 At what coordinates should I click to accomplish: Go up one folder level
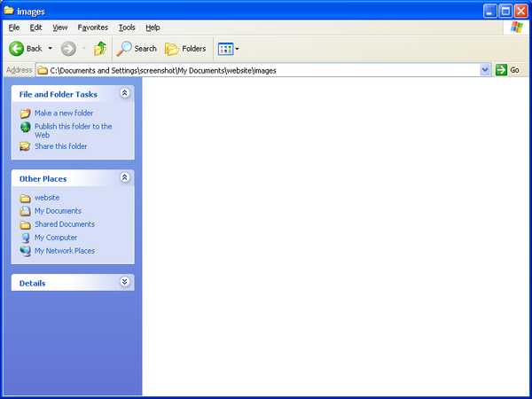[x=99, y=49]
